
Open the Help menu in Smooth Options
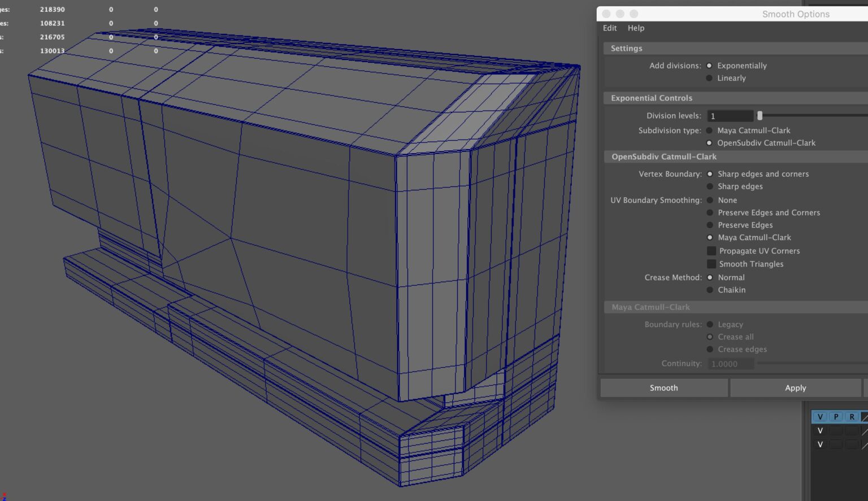click(636, 28)
